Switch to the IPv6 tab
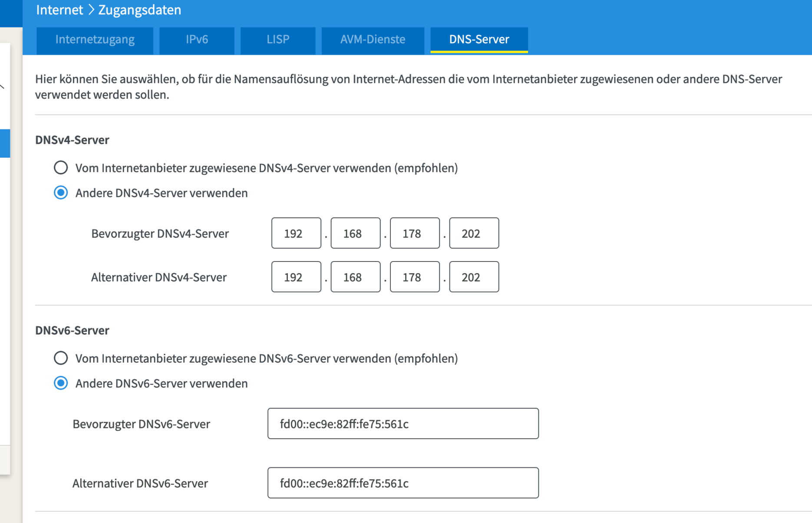The image size is (812, 523). tap(197, 40)
